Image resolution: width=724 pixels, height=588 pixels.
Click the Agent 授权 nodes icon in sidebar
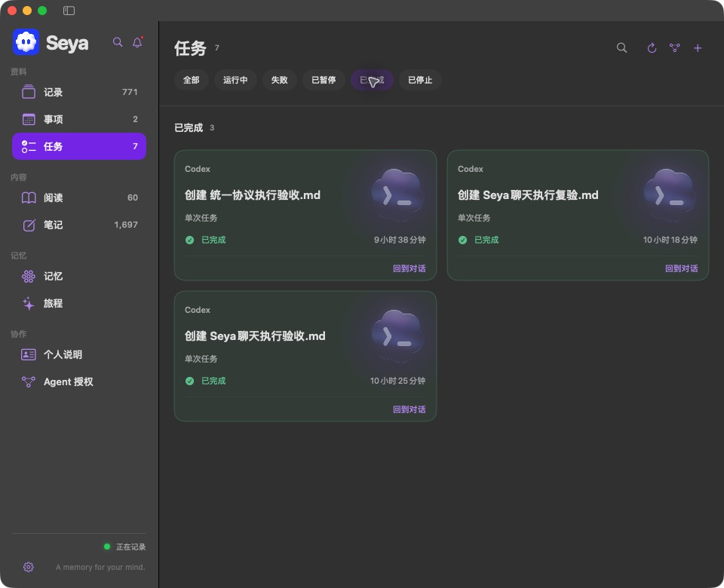point(29,381)
